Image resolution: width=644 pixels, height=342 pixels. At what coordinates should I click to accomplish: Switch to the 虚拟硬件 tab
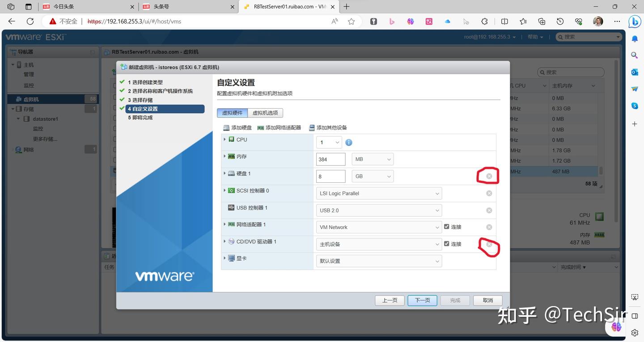[232, 113]
